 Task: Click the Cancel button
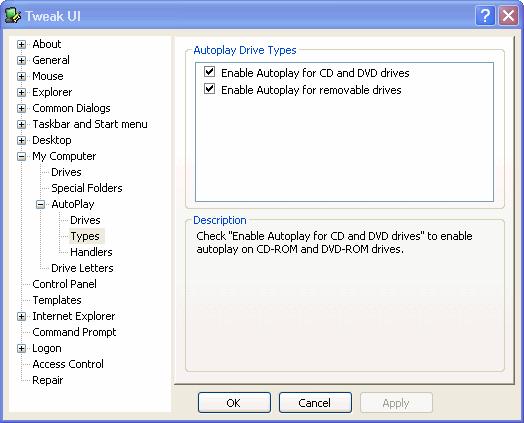point(315,403)
